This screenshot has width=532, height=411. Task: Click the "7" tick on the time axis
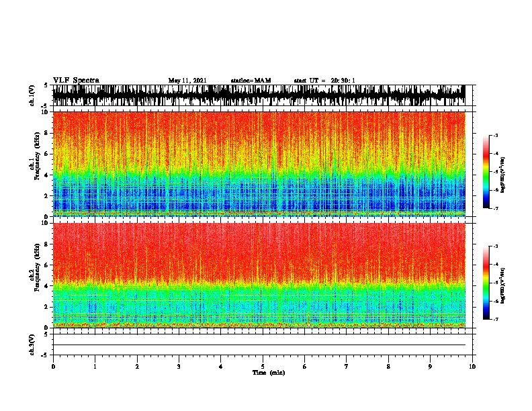pos(347,367)
